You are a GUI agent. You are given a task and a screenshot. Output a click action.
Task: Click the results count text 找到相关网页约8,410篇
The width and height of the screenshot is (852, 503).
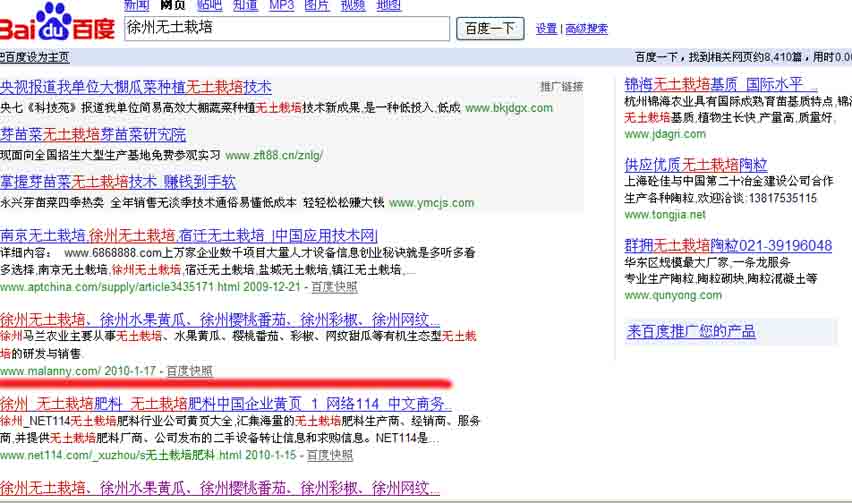(x=747, y=57)
